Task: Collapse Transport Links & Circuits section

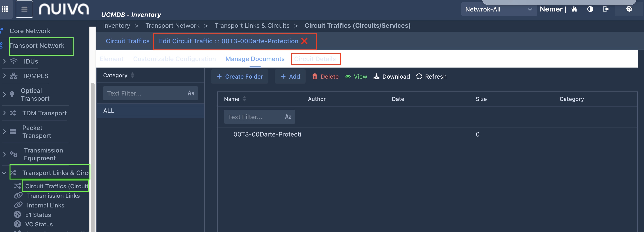Action: click(4, 173)
